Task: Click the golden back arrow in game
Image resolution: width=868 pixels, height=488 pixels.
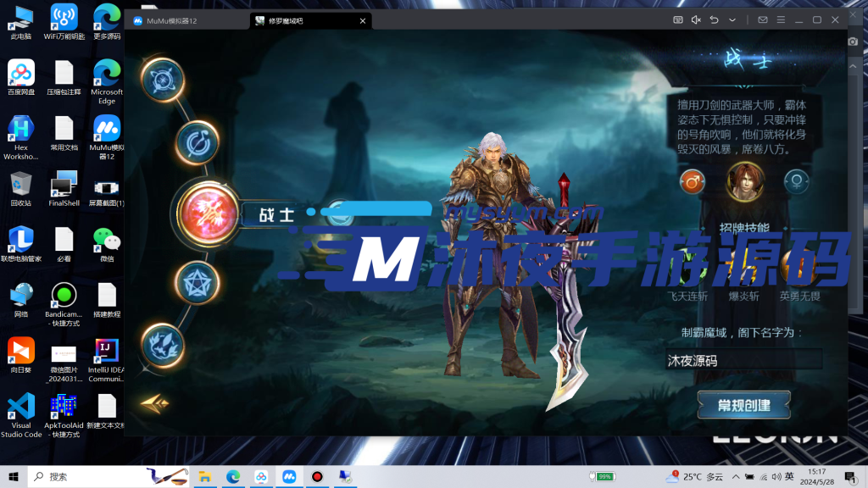Action: (154, 404)
